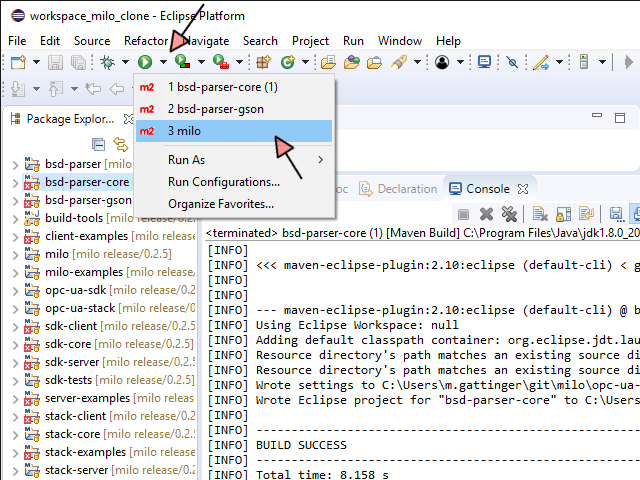Expand the milo project tree node
The width and height of the screenshot is (640, 480).
pos(14,254)
